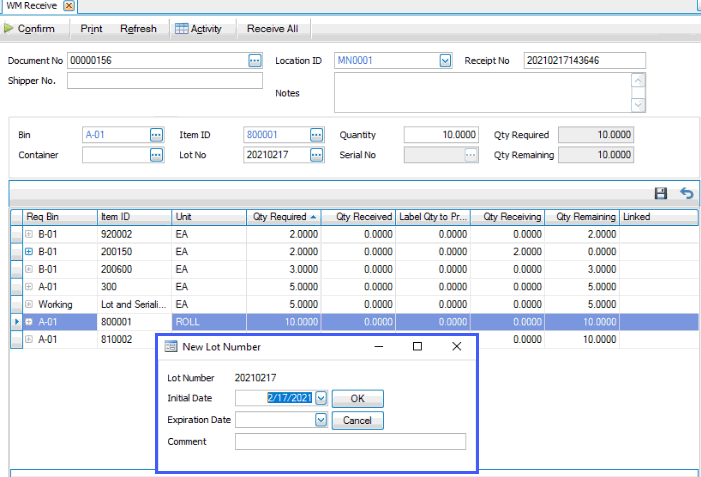Cancel the New Lot Number dialog
Image resolution: width=701 pixels, height=477 pixels.
tap(357, 420)
